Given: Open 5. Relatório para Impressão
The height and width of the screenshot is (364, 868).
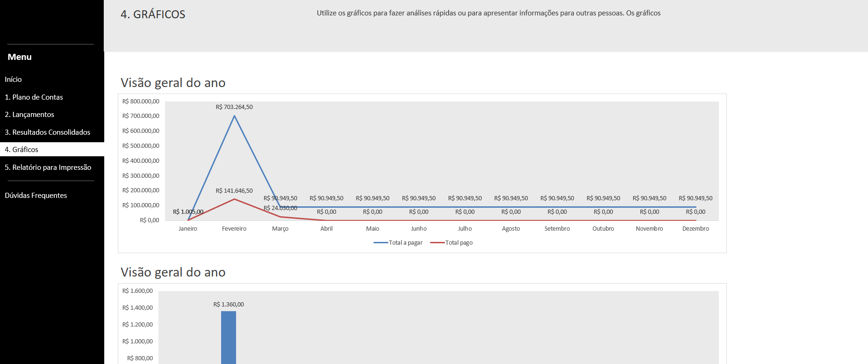Looking at the screenshot, I should 48,167.
